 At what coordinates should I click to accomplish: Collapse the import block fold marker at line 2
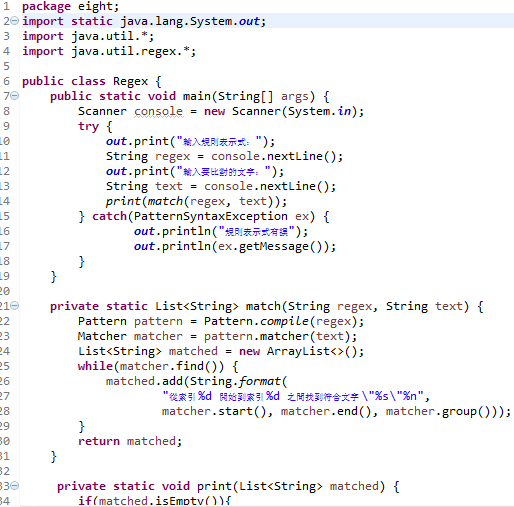point(15,21)
